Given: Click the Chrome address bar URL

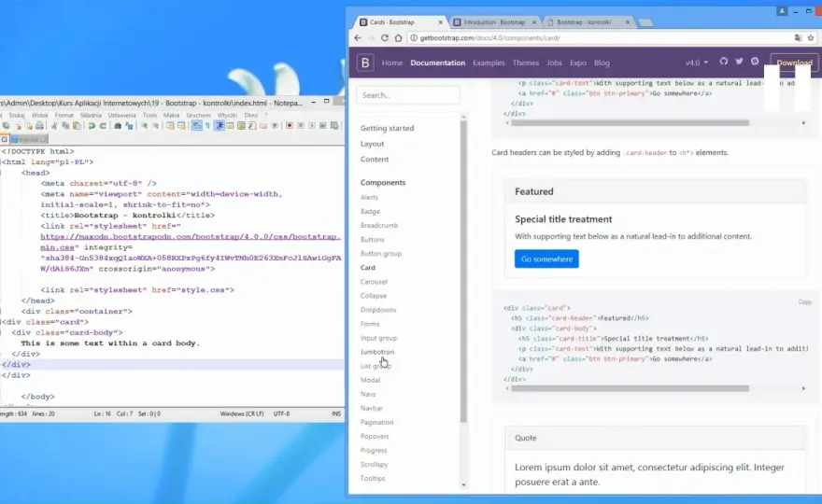Looking at the screenshot, I should click(489, 37).
